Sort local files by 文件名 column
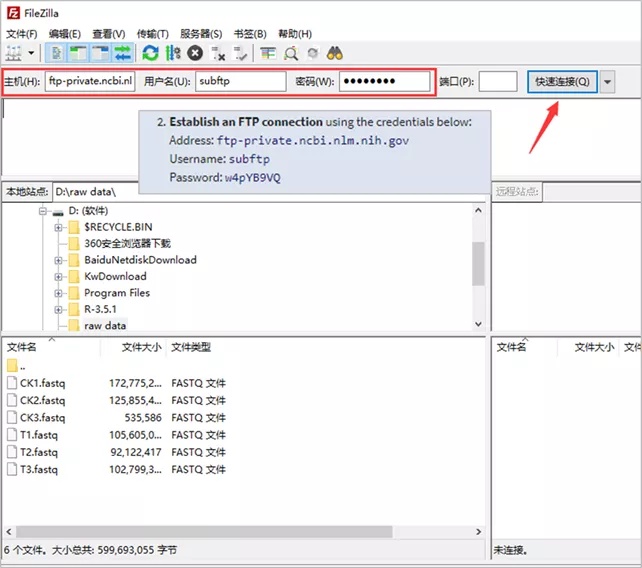This screenshot has width=642, height=568. pos(21,347)
